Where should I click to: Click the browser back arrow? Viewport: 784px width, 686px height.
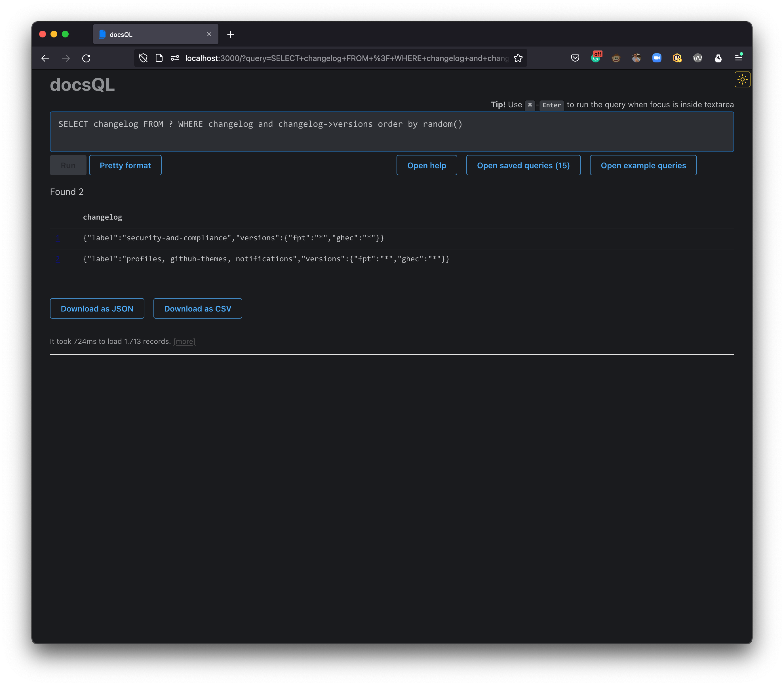pyautogui.click(x=45, y=58)
